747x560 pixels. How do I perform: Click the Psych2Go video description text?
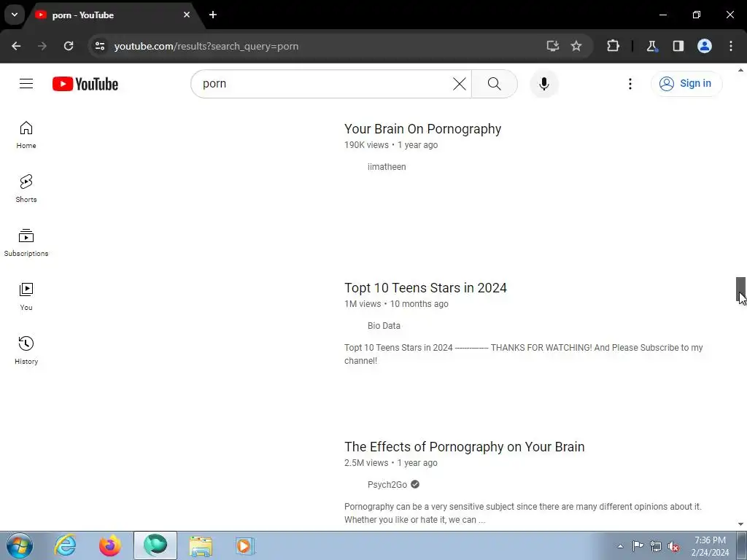522,513
